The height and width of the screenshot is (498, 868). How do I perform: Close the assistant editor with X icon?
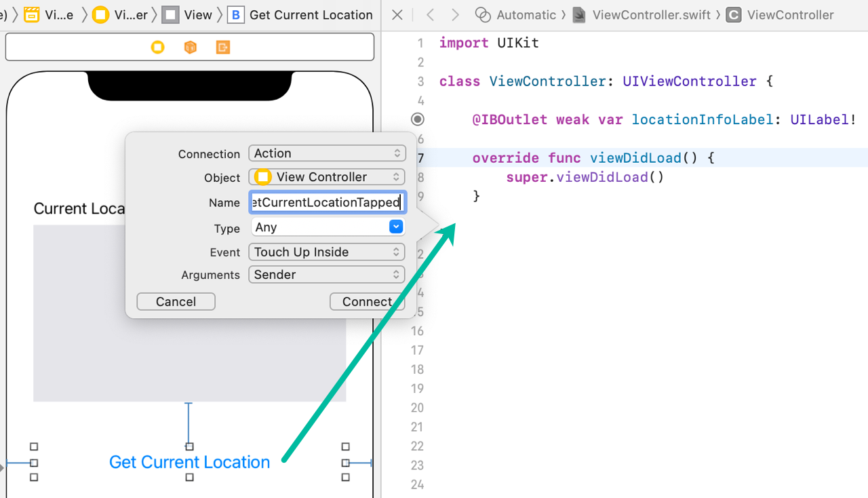tap(398, 15)
